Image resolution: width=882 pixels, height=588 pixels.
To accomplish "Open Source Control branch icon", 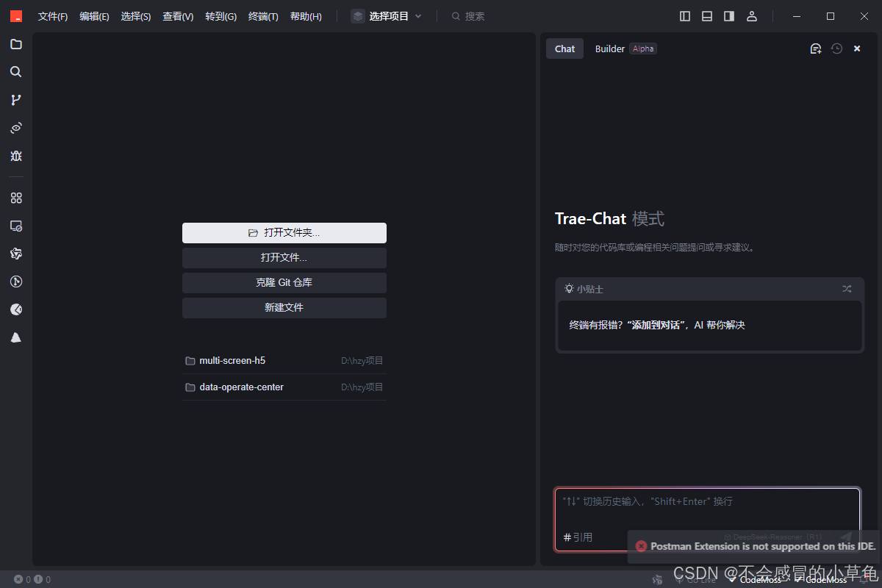I will coord(15,100).
